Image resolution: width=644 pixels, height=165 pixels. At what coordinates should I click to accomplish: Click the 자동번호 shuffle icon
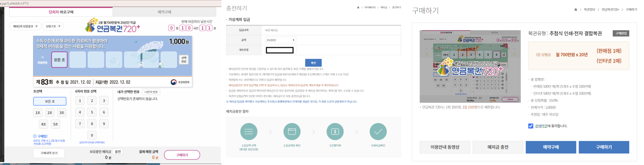[42, 57]
